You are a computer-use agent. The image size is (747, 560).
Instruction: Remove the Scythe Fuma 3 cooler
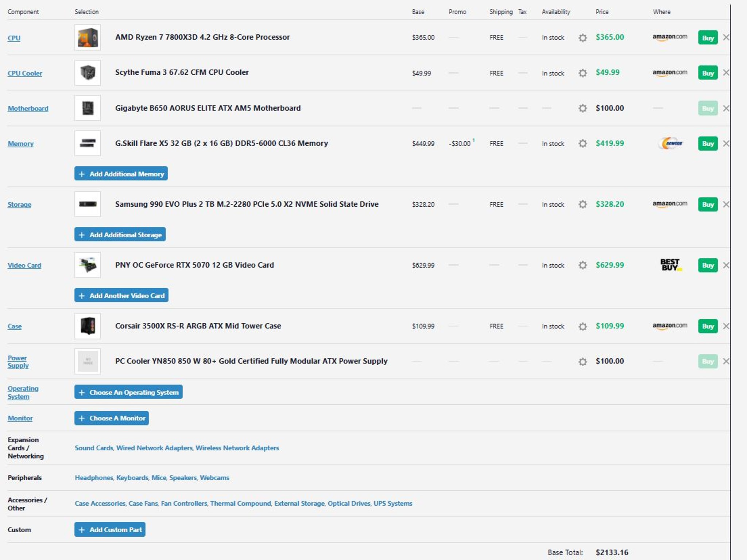(726, 73)
